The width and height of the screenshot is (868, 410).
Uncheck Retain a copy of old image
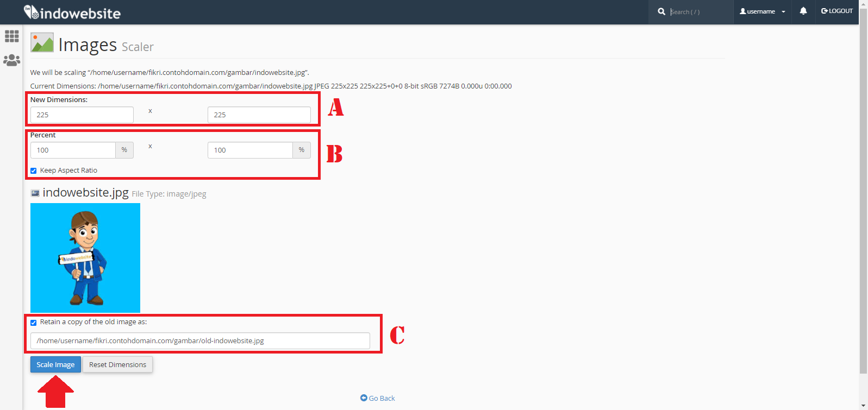pyautogui.click(x=34, y=323)
